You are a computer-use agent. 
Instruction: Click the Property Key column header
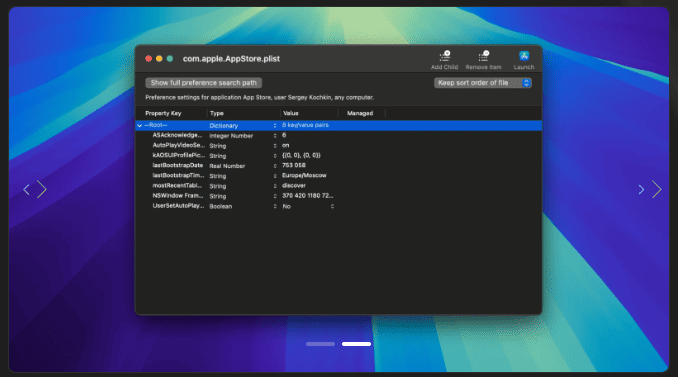pos(163,113)
